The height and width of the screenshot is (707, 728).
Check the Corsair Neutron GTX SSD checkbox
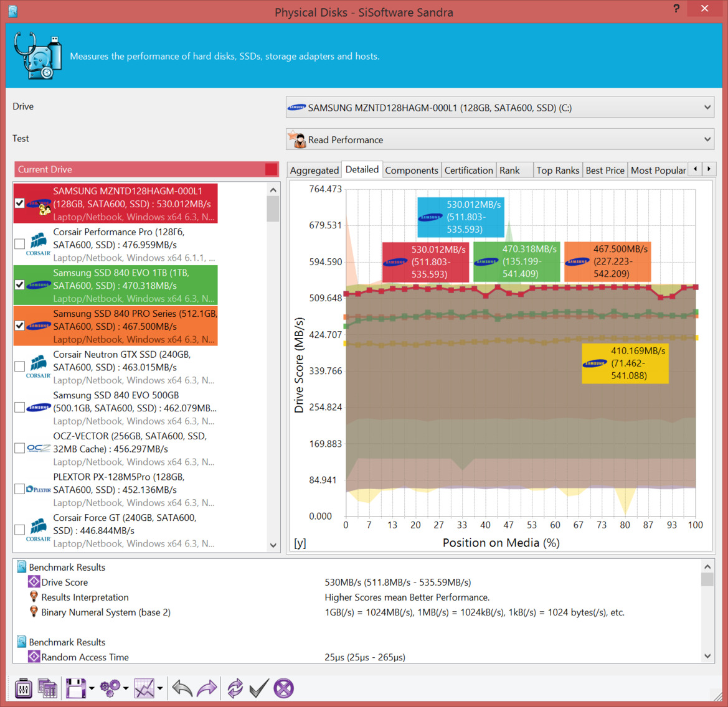(x=19, y=367)
